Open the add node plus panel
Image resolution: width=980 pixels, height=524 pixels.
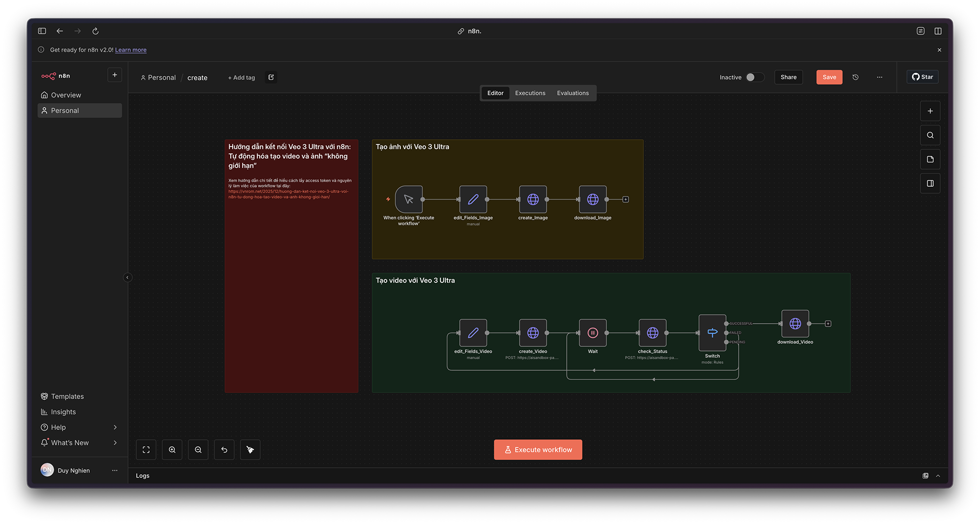point(930,111)
